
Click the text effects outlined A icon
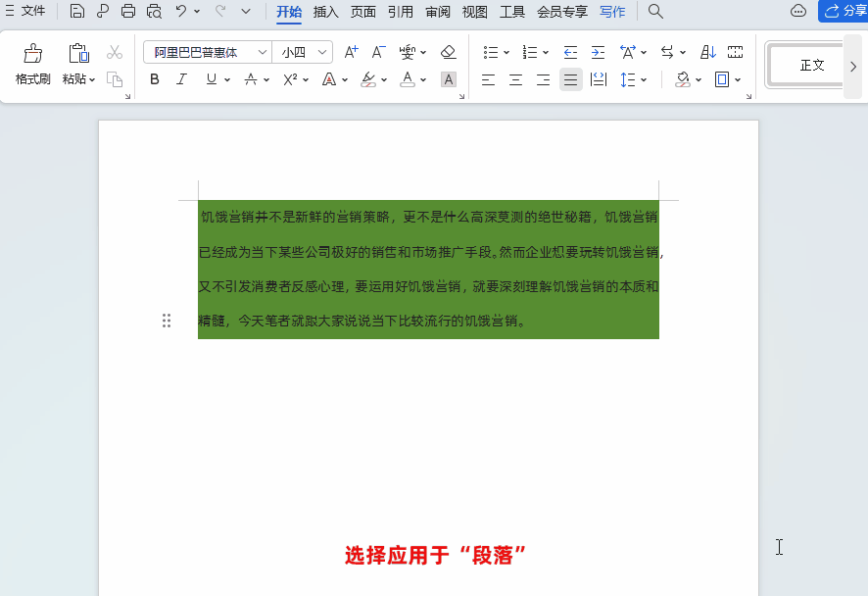(x=329, y=79)
